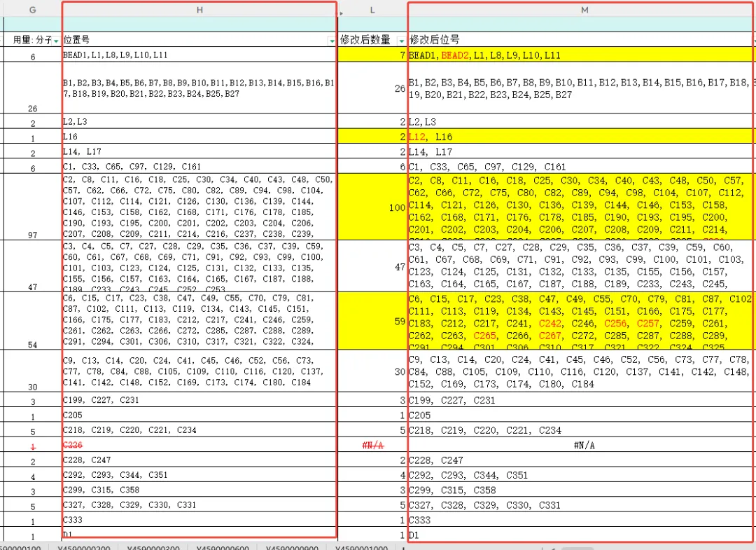Image resolution: width=756 pixels, height=550 pixels.
Task: Select the C3, C4, C5 cell in column M
Action: [581, 266]
